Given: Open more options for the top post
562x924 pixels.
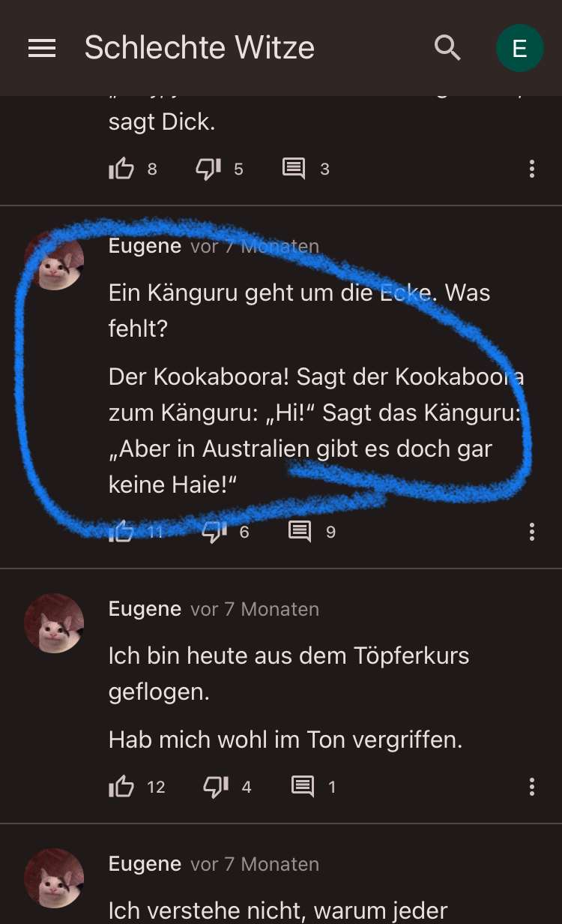Looking at the screenshot, I should tap(532, 169).
